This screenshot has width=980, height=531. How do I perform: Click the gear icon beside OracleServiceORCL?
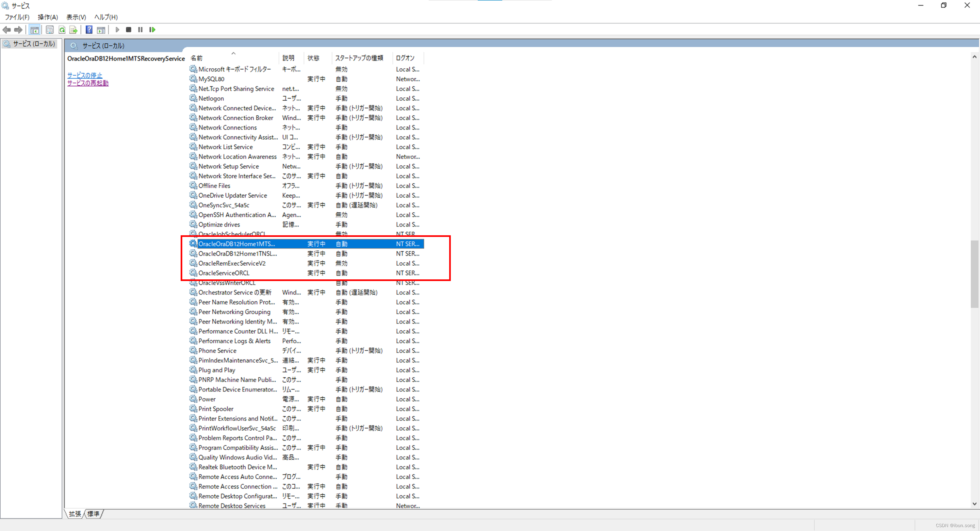[x=193, y=273]
